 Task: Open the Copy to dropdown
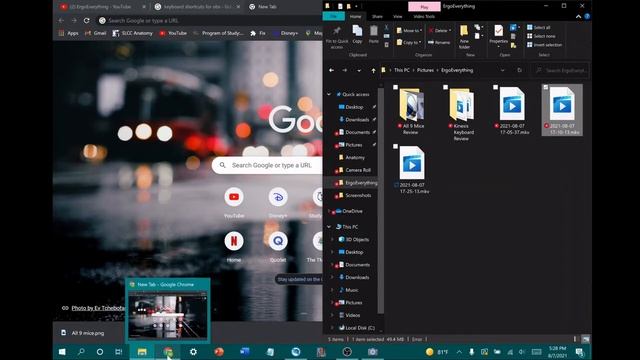pyautogui.click(x=409, y=42)
